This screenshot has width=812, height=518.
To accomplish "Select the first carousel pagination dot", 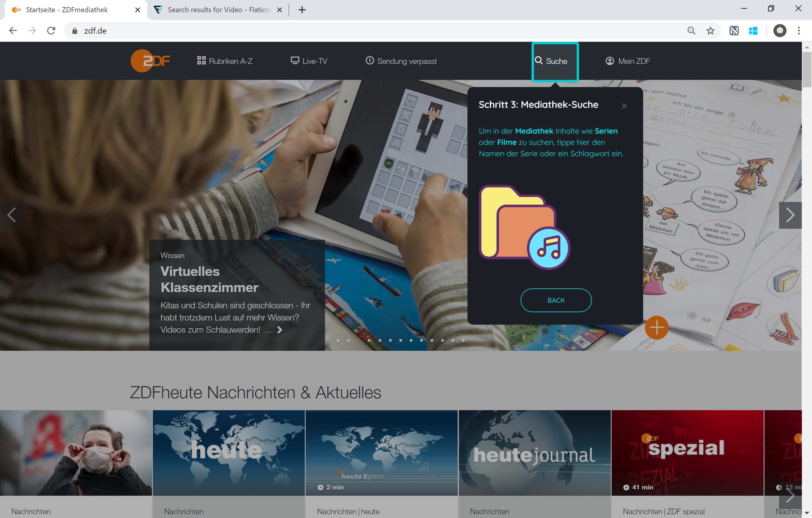I will tap(338, 340).
